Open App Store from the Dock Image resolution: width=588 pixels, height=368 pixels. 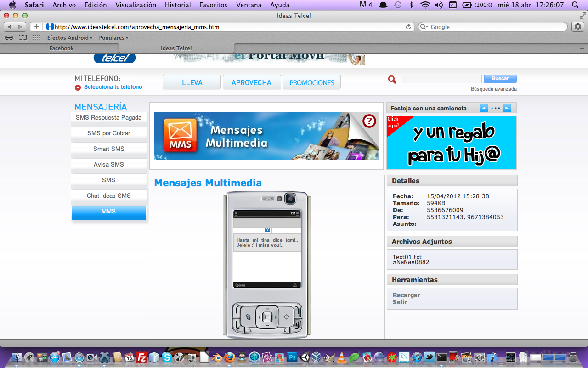tap(55, 357)
